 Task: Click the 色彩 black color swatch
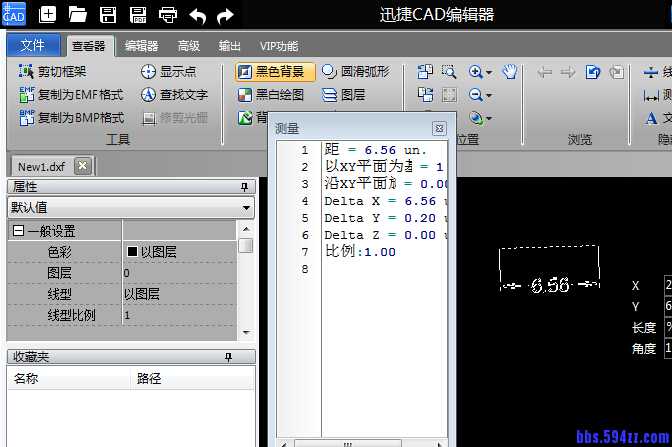tap(132, 252)
